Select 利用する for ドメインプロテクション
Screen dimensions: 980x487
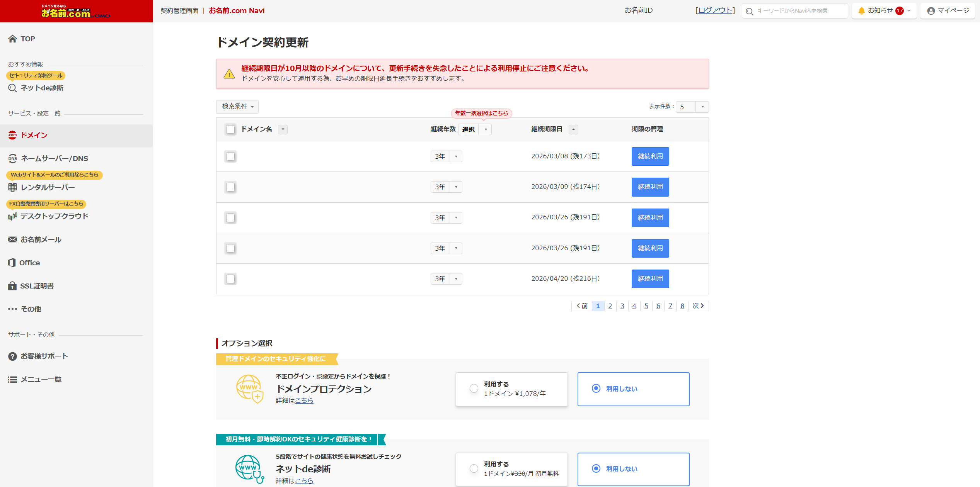click(474, 389)
